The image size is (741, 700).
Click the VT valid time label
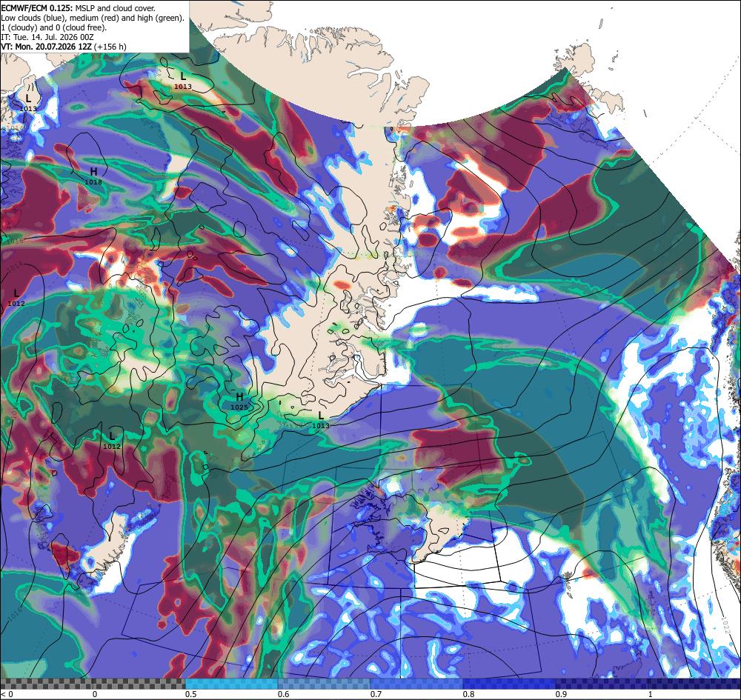pos(64,47)
